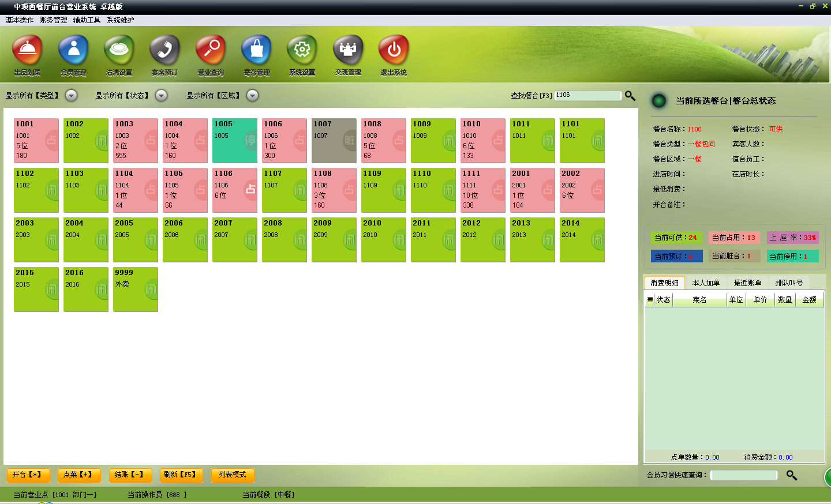Click the 单位 column header
Screen dimensions: 831x504
736,300
